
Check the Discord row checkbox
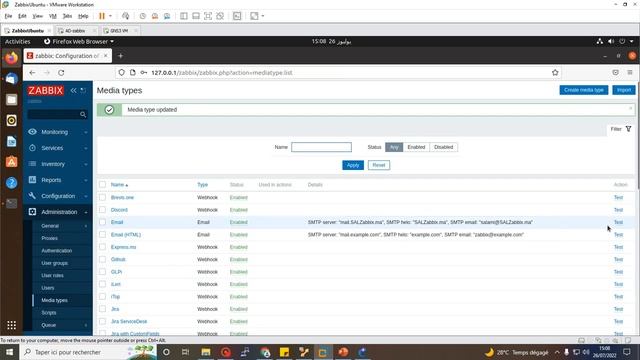pyautogui.click(x=102, y=210)
